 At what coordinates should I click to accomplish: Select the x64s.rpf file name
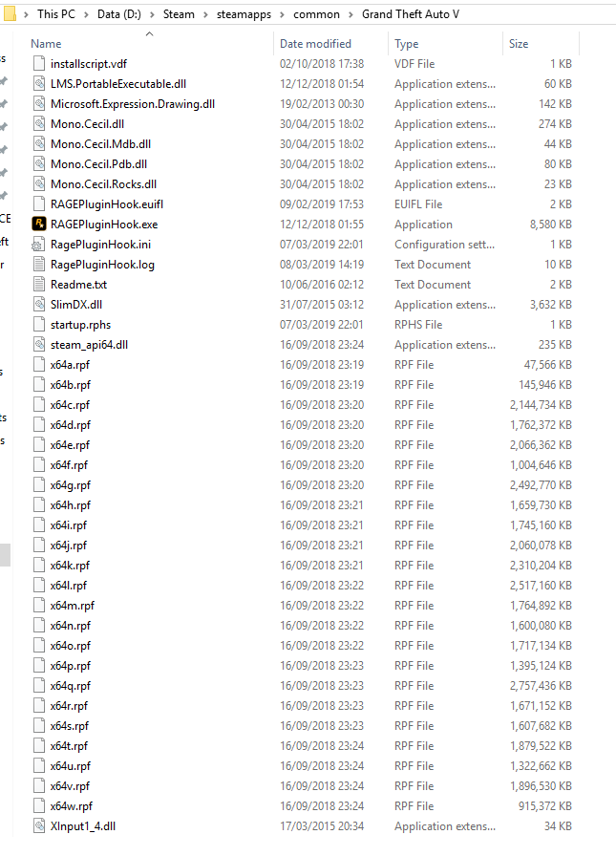coord(70,725)
